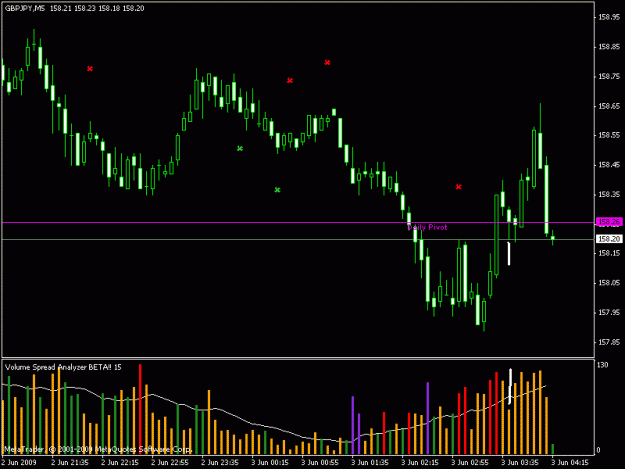Viewport: 625px width, 469px height.
Task: Select the magenta 158.26 pivot price tag
Action: pyautogui.click(x=609, y=222)
